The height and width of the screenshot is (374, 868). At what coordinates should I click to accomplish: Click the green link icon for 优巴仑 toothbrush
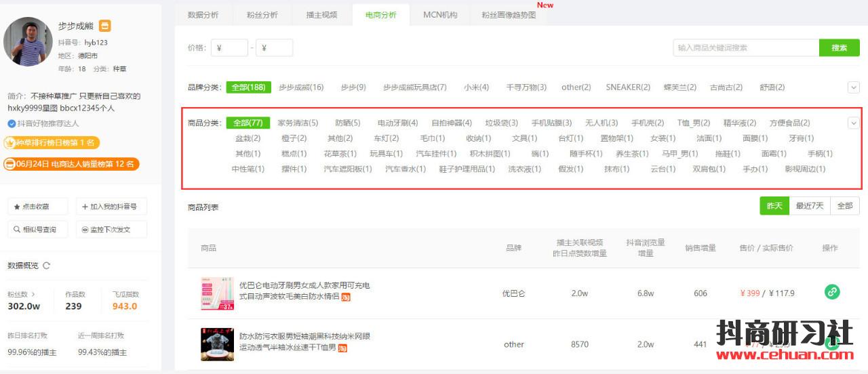point(832,292)
